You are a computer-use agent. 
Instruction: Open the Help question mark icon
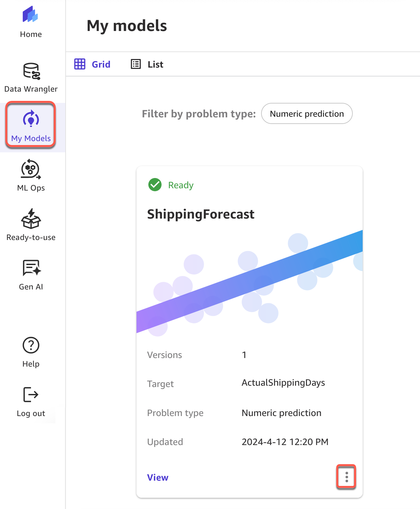point(31,345)
